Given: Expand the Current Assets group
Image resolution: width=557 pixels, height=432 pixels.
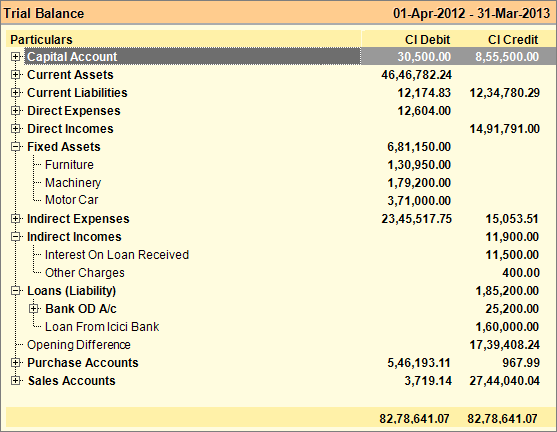Looking at the screenshot, I should [x=15, y=75].
